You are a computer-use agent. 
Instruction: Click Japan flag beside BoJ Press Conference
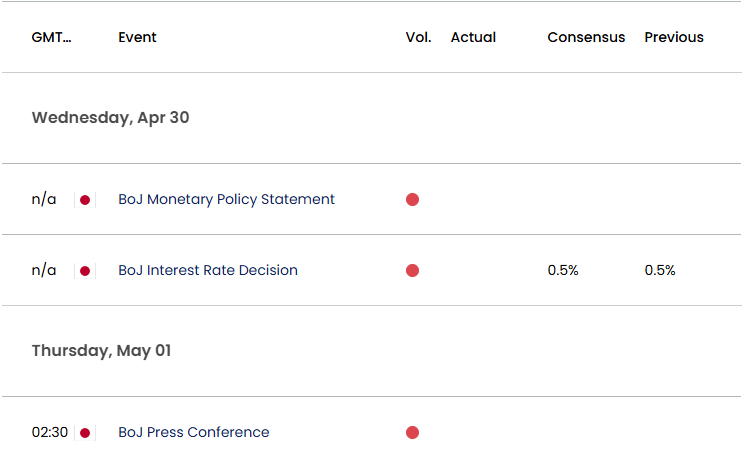85,433
